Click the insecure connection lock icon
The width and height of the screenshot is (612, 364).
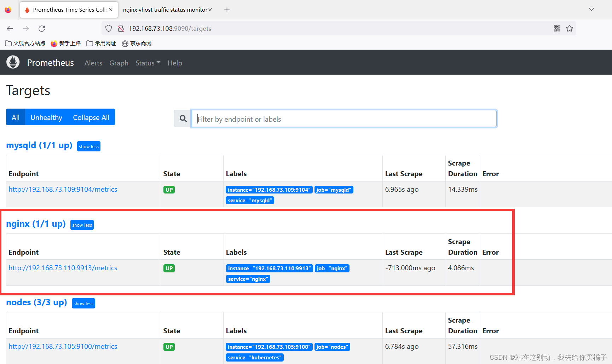coord(121,29)
